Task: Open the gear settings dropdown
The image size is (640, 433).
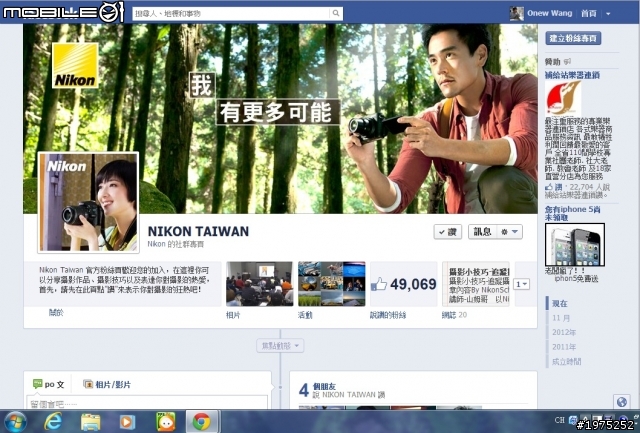Action: coord(509,232)
